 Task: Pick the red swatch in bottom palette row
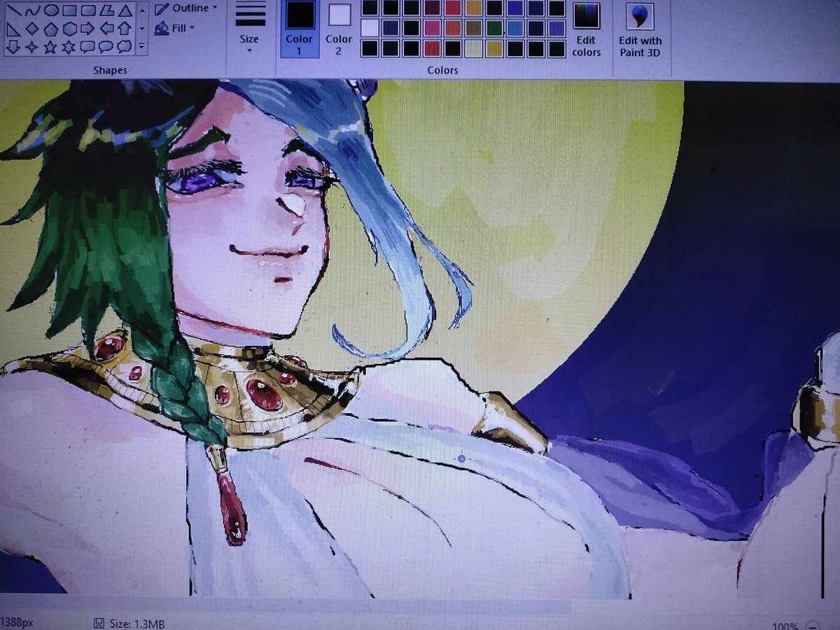[432, 48]
